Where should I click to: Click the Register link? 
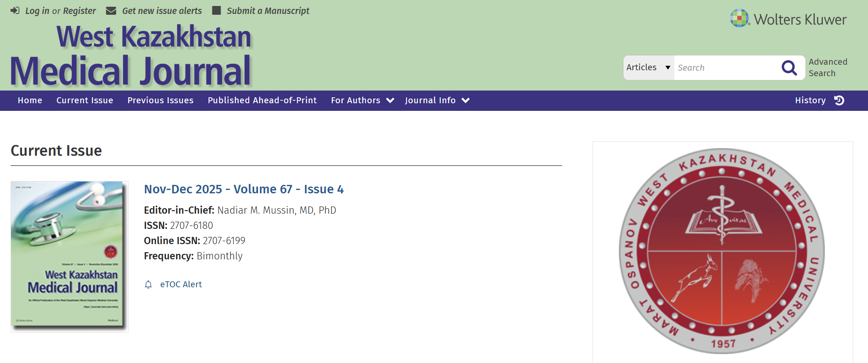coord(79,11)
